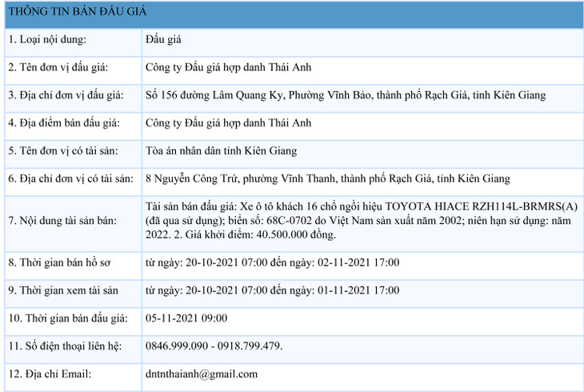
Task: Select the Lâm Quang Ky street address text
Action: [346, 95]
